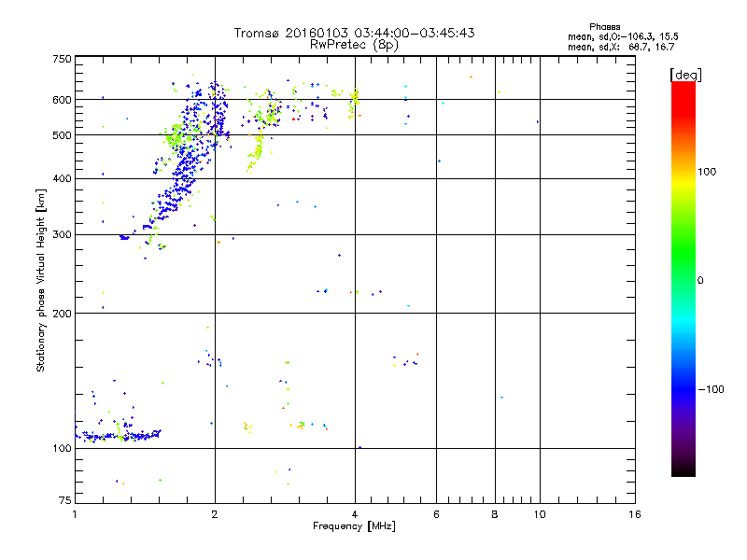747x560 pixels.
Task: Click the height axis label "750"
Action: pos(62,59)
